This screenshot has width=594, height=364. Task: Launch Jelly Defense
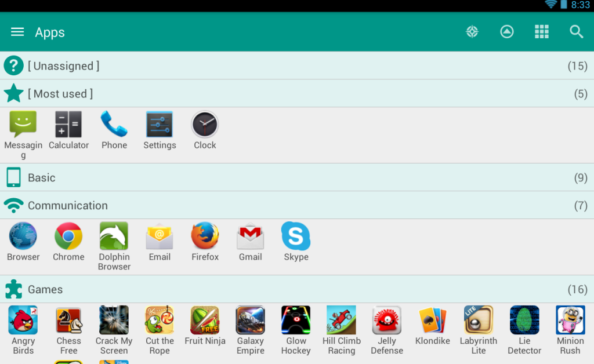coord(387,330)
